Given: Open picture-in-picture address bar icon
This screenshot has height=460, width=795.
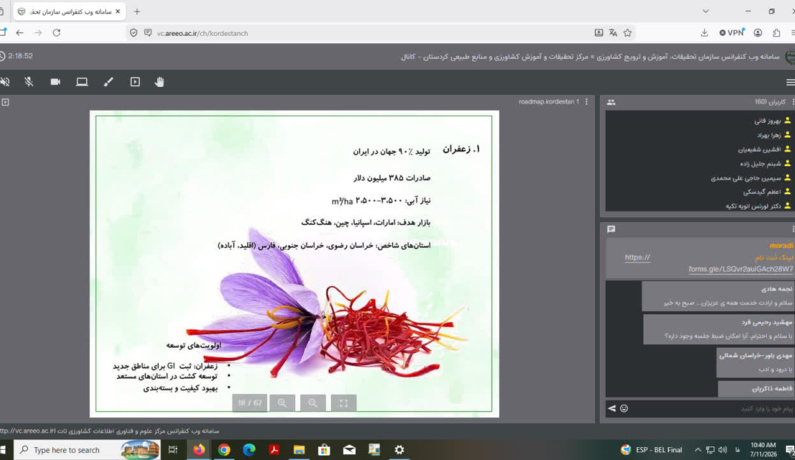Looking at the screenshot, I should (599, 33).
